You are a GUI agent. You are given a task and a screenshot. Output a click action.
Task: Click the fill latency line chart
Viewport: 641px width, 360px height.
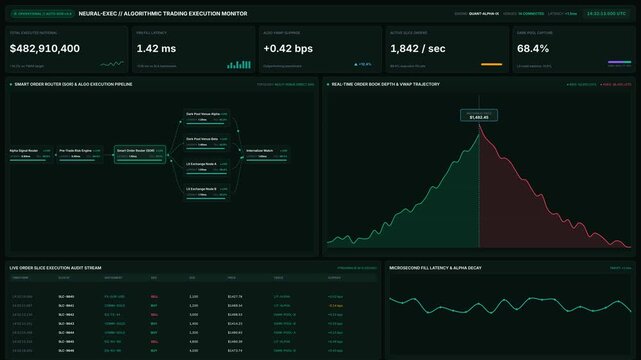point(510,306)
